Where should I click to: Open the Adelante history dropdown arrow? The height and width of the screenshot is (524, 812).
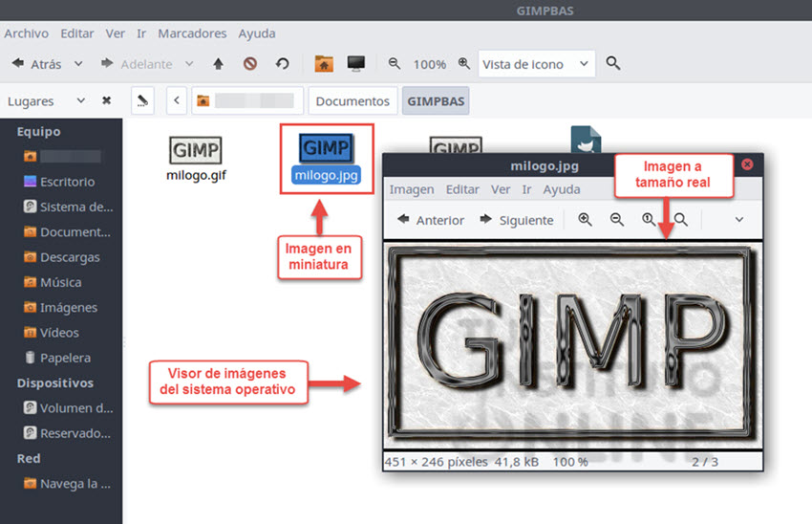pyautogui.click(x=189, y=64)
